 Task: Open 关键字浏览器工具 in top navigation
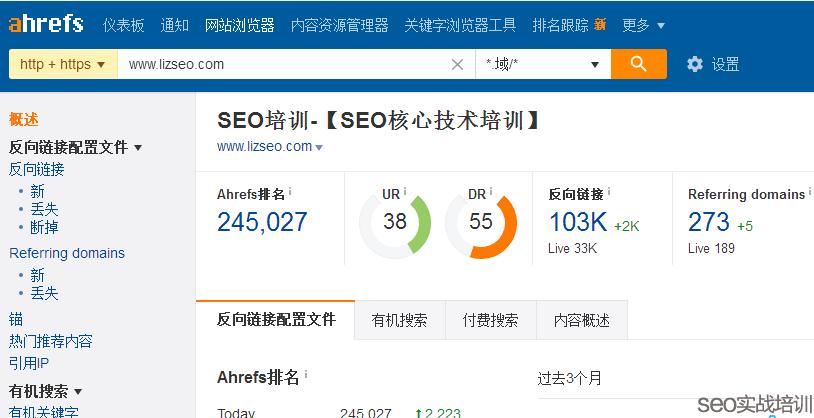[x=460, y=25]
